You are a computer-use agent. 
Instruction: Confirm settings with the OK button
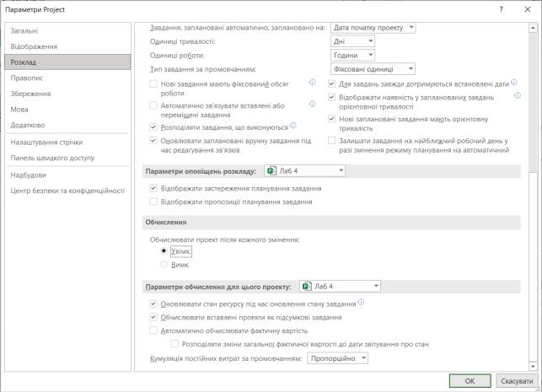tap(470, 381)
